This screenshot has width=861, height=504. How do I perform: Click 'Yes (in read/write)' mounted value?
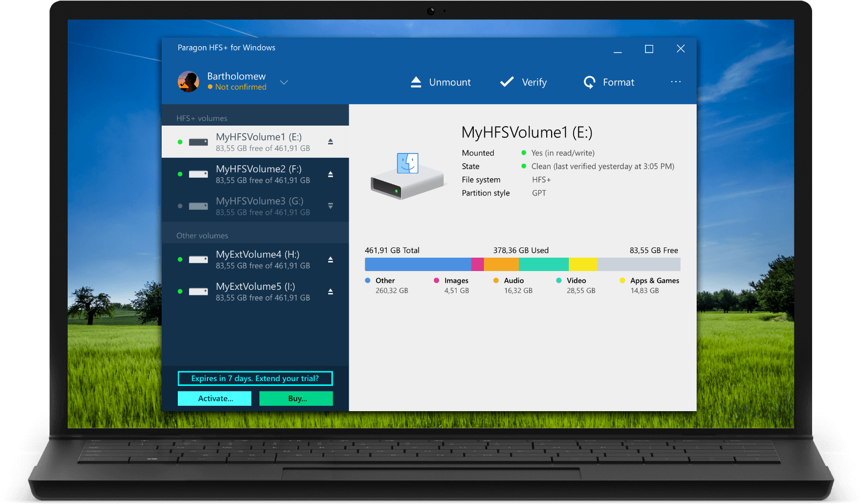point(563,153)
